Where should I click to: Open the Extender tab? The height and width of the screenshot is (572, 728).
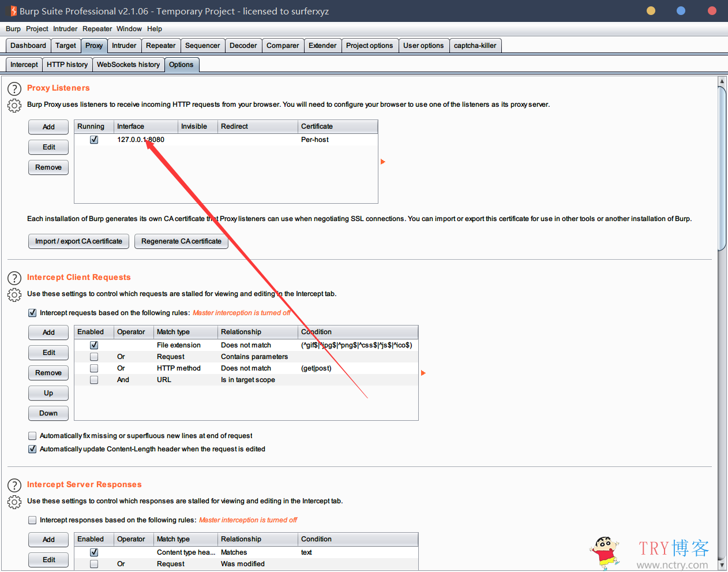click(x=322, y=46)
